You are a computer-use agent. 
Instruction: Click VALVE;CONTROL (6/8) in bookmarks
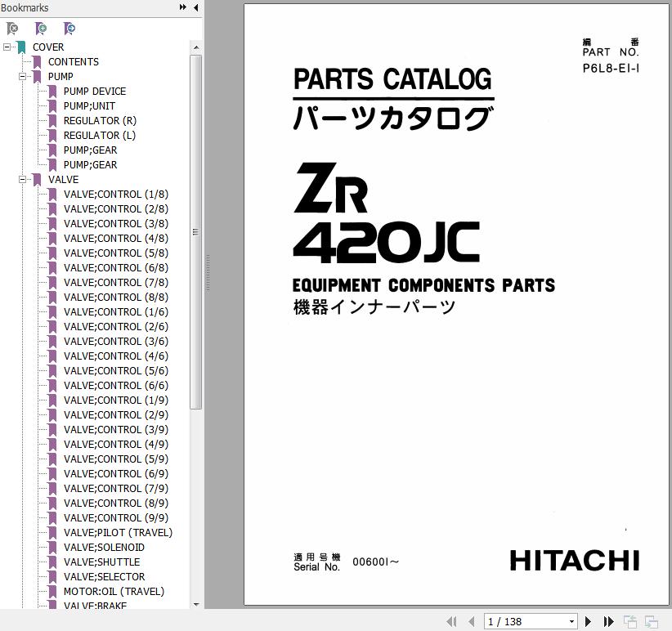116,268
